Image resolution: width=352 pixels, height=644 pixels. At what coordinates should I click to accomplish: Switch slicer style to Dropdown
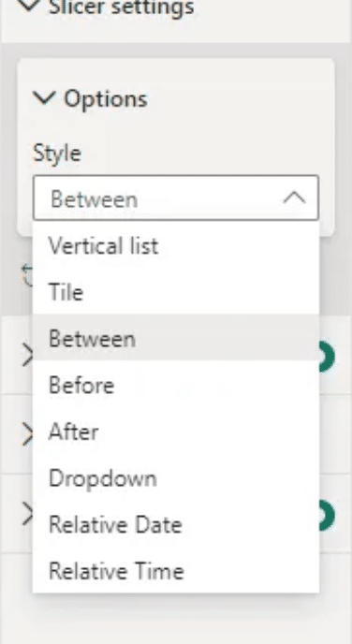[x=176, y=478]
